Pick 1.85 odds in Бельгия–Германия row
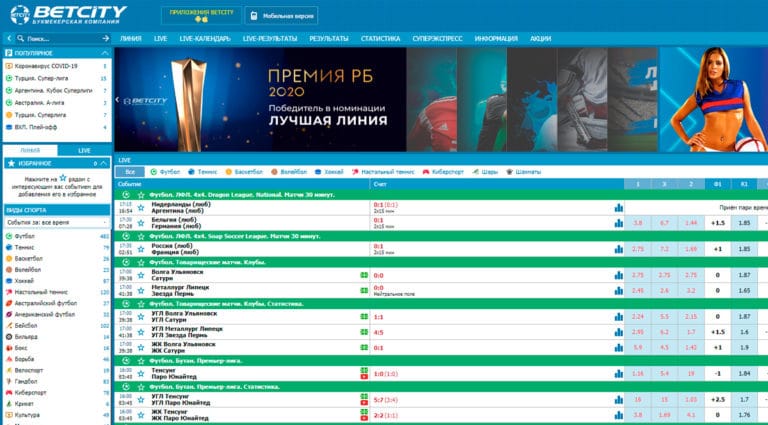The width and height of the screenshot is (768, 425). tap(744, 223)
